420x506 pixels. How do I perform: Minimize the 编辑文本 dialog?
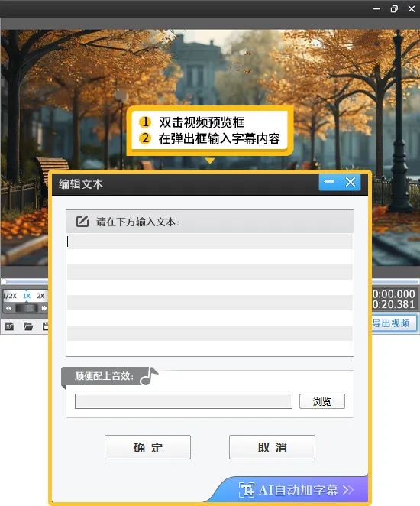(x=329, y=182)
